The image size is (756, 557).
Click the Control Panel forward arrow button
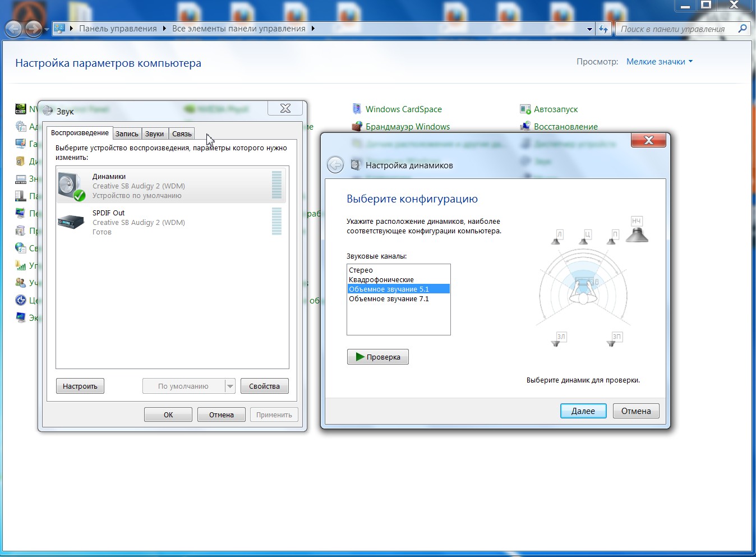[34, 29]
